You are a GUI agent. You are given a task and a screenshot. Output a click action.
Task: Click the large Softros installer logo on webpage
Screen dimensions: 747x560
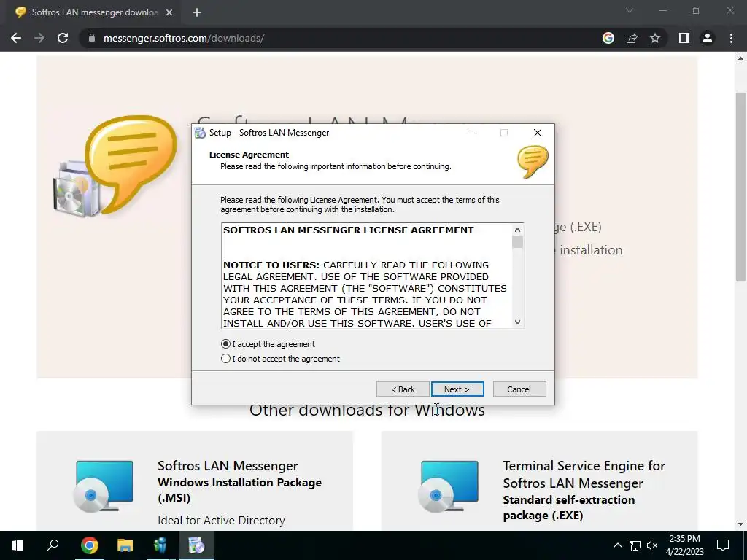pyautogui.click(x=115, y=166)
